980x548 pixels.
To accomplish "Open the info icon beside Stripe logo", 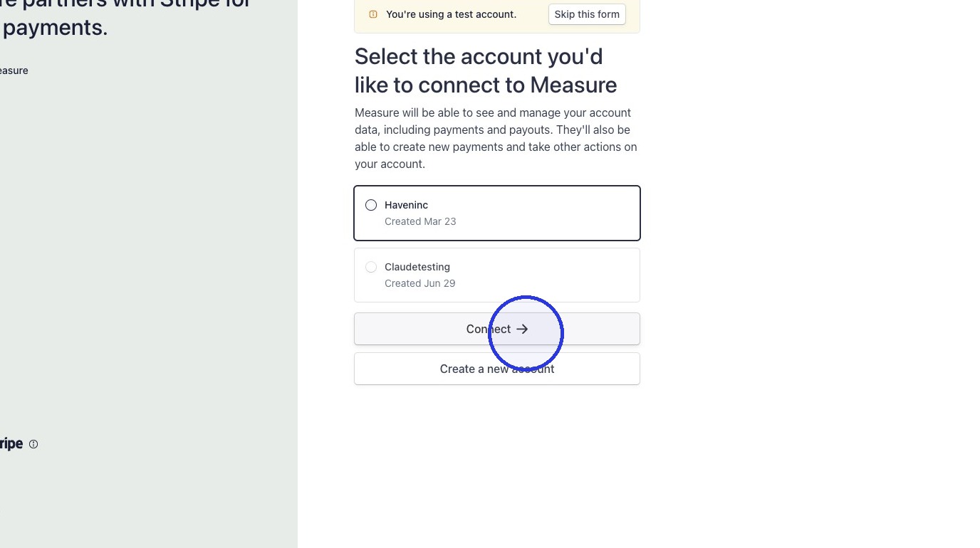I will pyautogui.click(x=33, y=444).
